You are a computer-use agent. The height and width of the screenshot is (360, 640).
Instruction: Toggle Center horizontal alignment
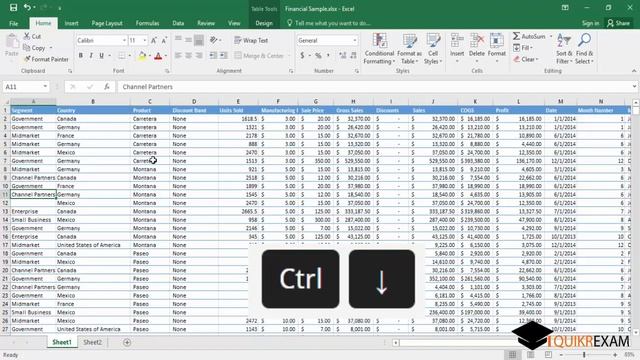[x=188, y=56]
